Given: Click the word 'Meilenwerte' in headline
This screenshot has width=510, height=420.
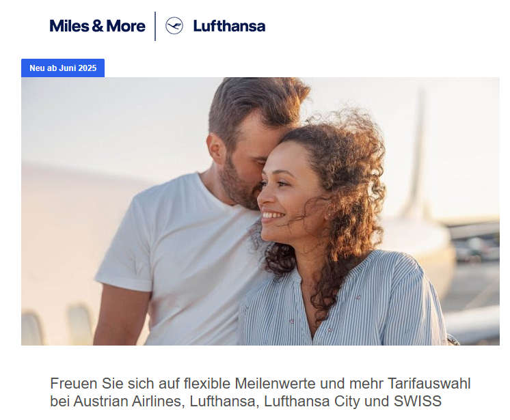Looking at the screenshot, I should point(275,384).
